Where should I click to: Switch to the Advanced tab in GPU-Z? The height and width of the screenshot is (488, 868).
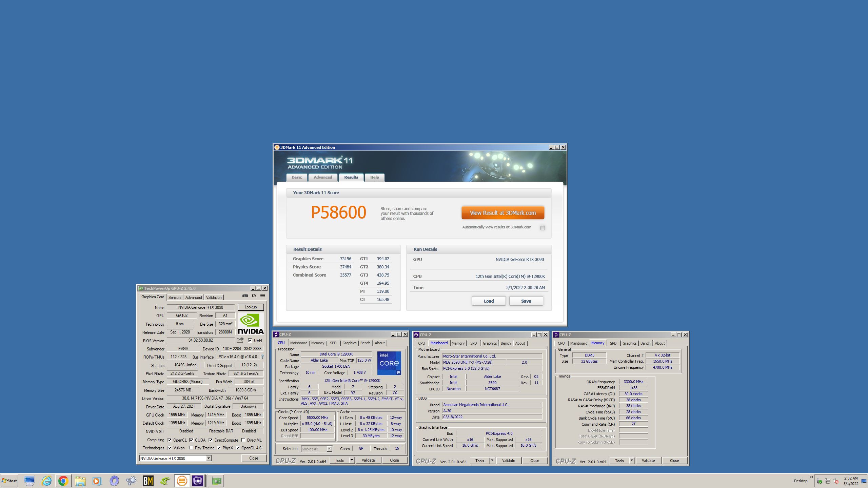[x=194, y=297]
